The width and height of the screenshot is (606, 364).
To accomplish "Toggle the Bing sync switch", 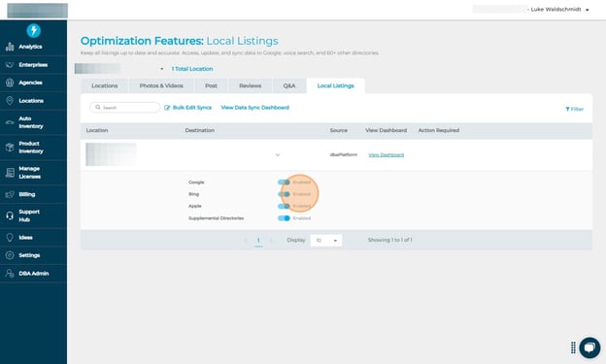I will 284,194.
